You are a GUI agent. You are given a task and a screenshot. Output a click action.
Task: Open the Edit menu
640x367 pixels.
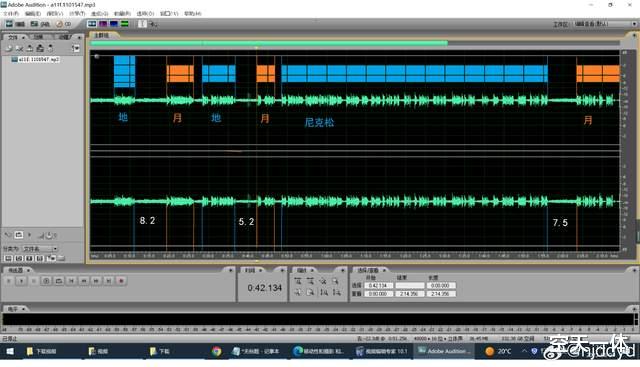[33, 13]
